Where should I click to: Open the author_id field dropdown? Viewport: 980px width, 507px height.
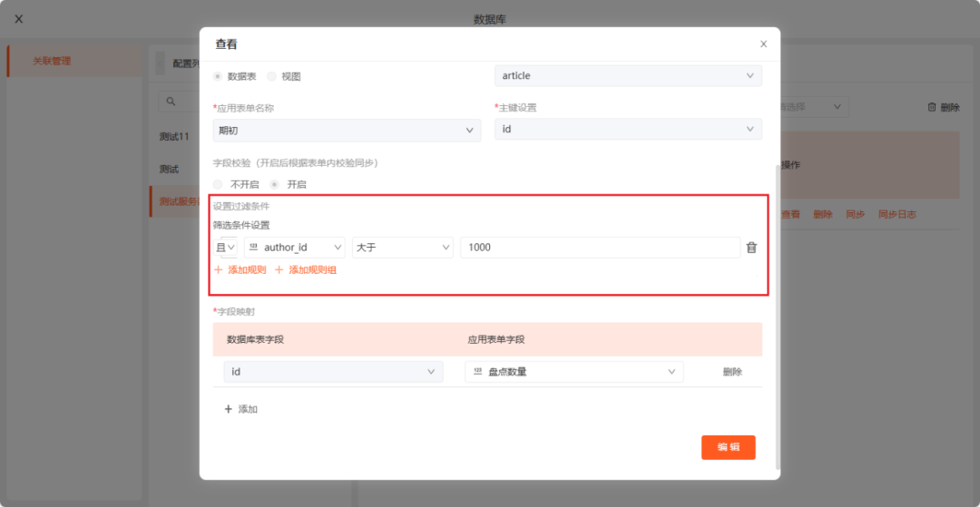click(294, 248)
